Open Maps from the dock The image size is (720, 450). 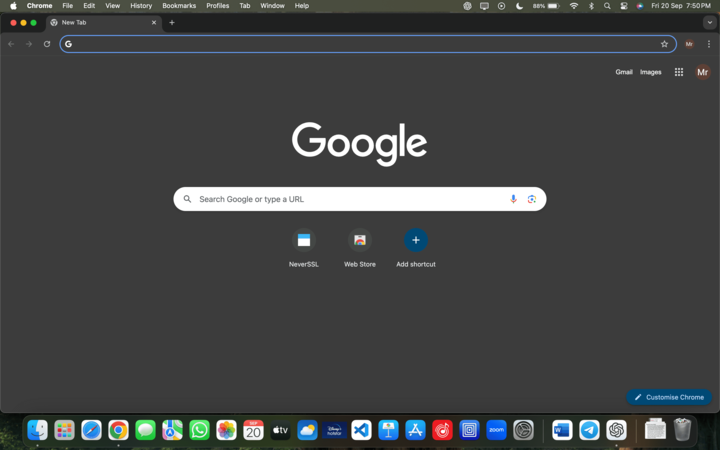172,430
